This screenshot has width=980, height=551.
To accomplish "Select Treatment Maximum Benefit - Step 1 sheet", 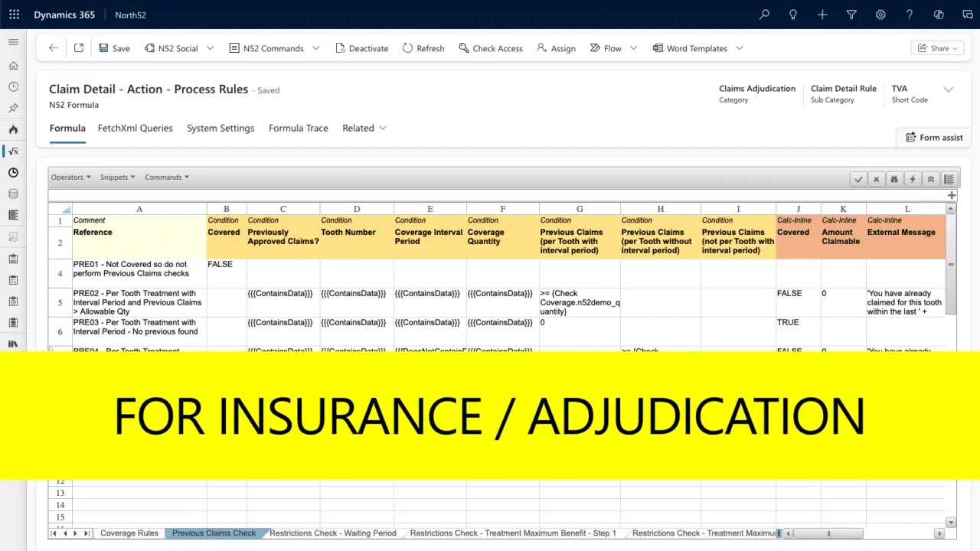I will click(513, 533).
